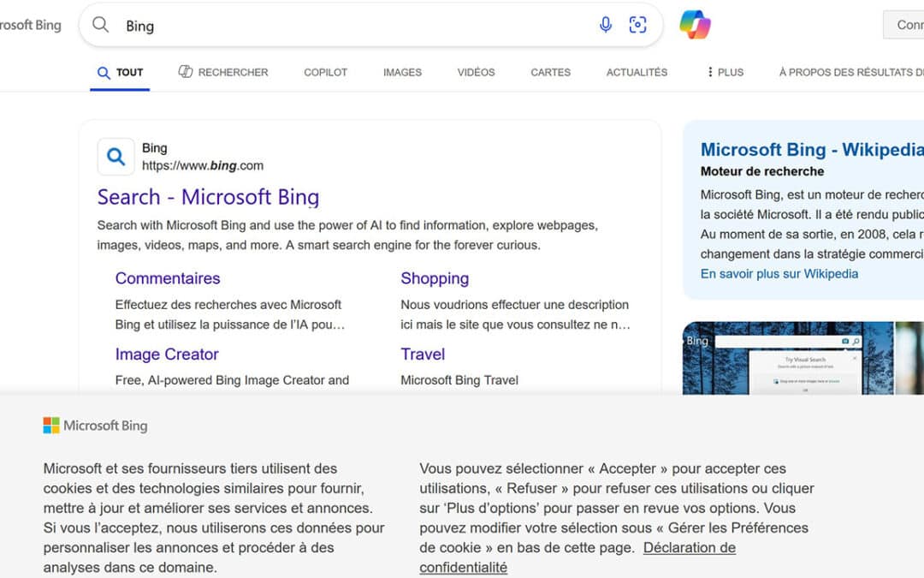Click the Bing result favicon magnifier
Screen dimensions: 924x578
point(116,157)
